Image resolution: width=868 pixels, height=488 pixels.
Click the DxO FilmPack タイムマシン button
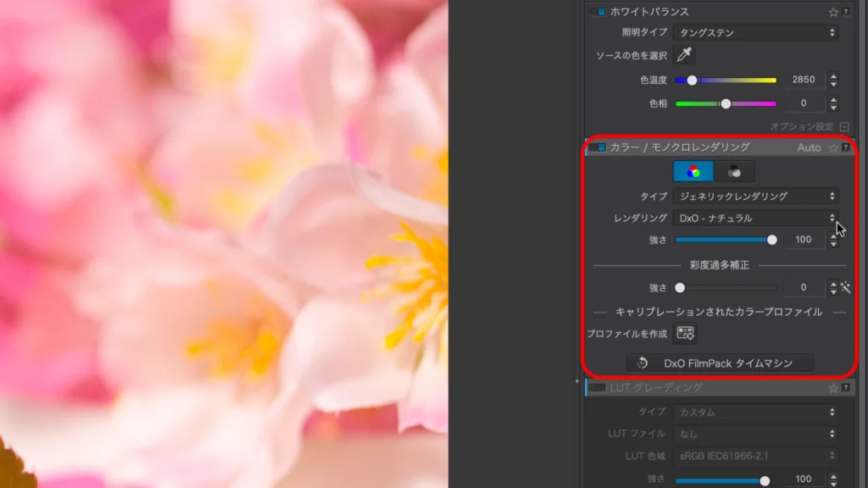720,363
